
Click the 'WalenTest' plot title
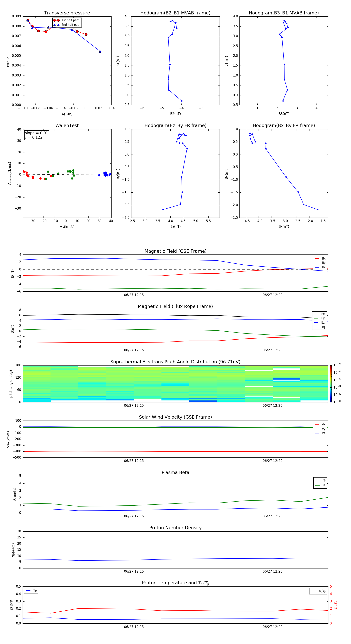[x=67, y=125]
